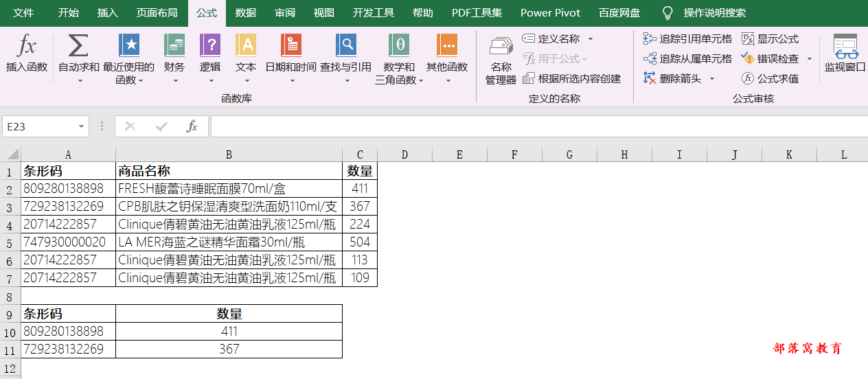
Task: Open the Name Box dropdown arrow
Action: pos(82,127)
